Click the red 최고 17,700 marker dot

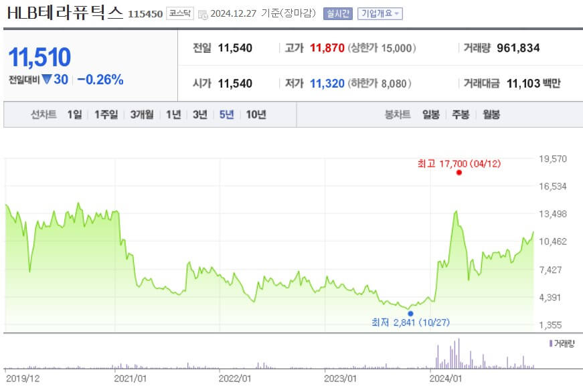pyautogui.click(x=458, y=173)
